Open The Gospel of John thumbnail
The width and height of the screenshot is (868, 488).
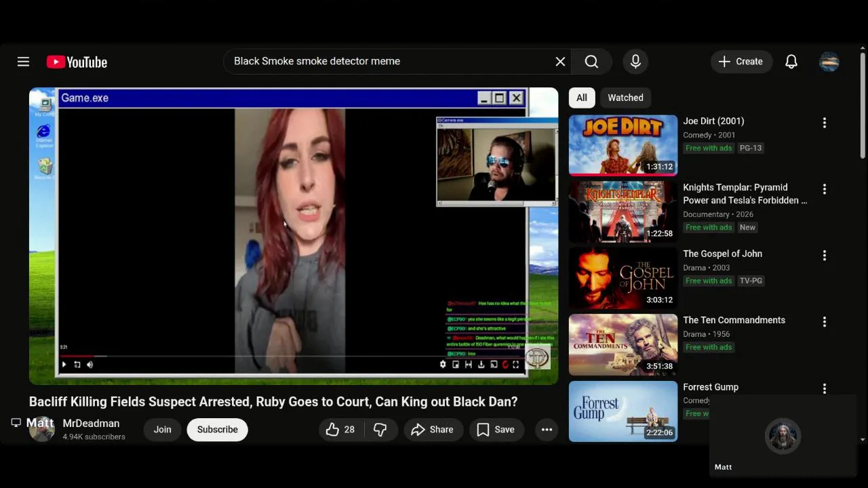coord(623,278)
